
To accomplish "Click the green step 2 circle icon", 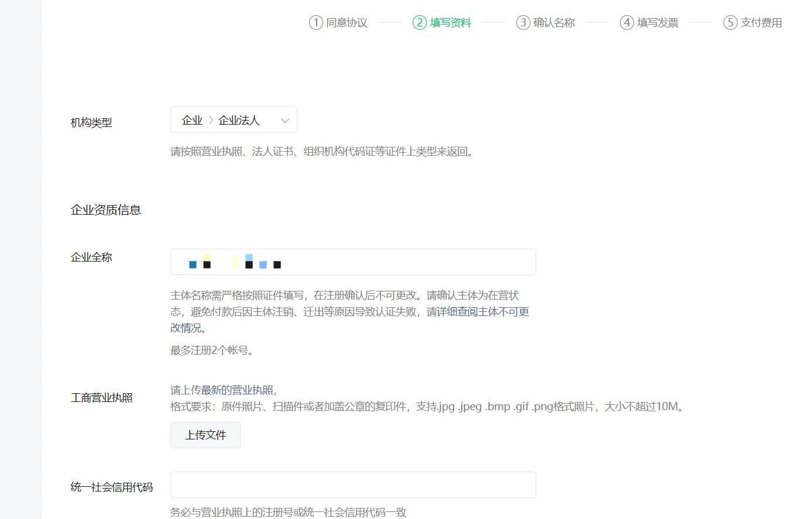I will tap(419, 23).
